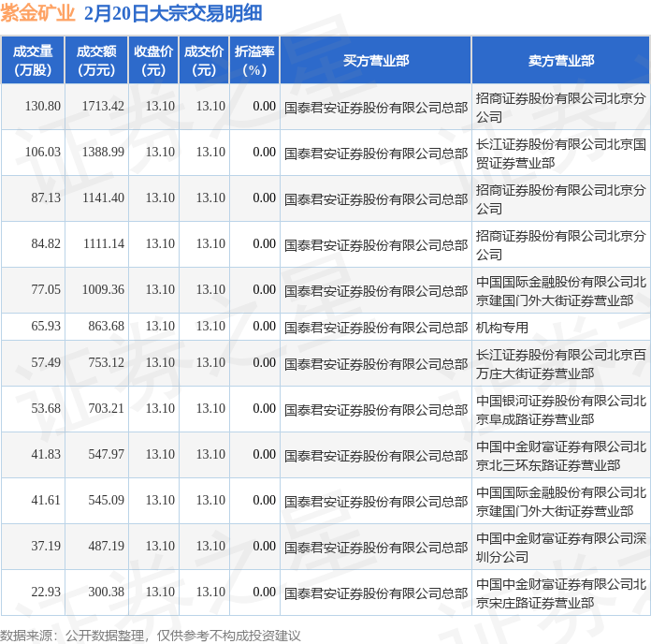The image size is (651, 644).
Task: Click seller 中国国际金融 in 41.61 row
Action: (561, 501)
